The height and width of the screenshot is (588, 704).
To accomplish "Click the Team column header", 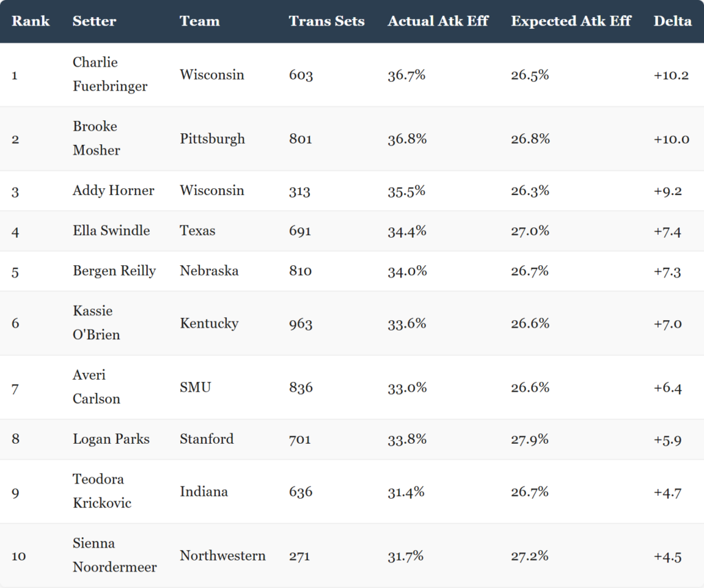I will point(200,21).
